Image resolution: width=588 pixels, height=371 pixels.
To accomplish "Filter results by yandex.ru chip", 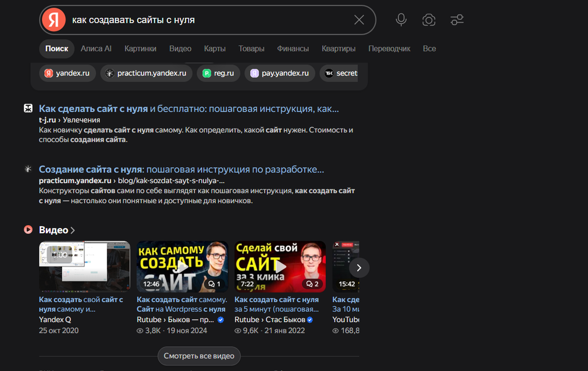I will coord(68,73).
